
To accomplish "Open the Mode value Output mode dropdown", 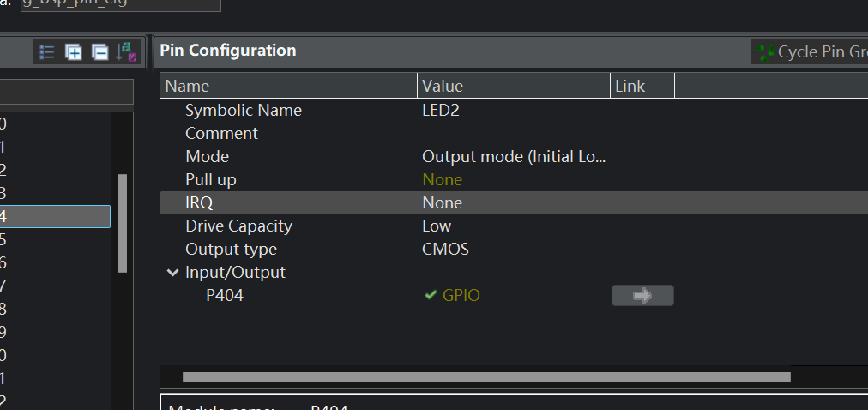I will click(x=515, y=157).
